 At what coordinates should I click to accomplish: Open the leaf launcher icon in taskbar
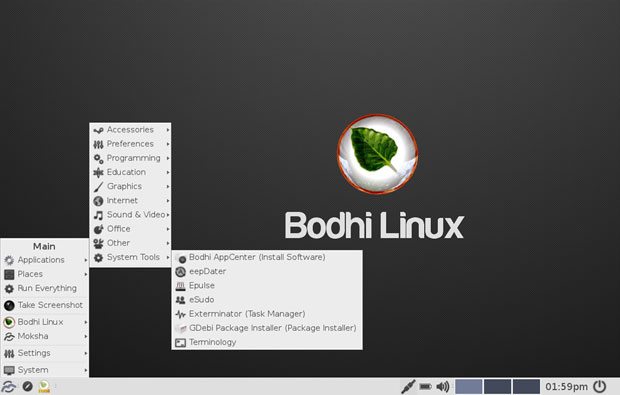coord(44,386)
